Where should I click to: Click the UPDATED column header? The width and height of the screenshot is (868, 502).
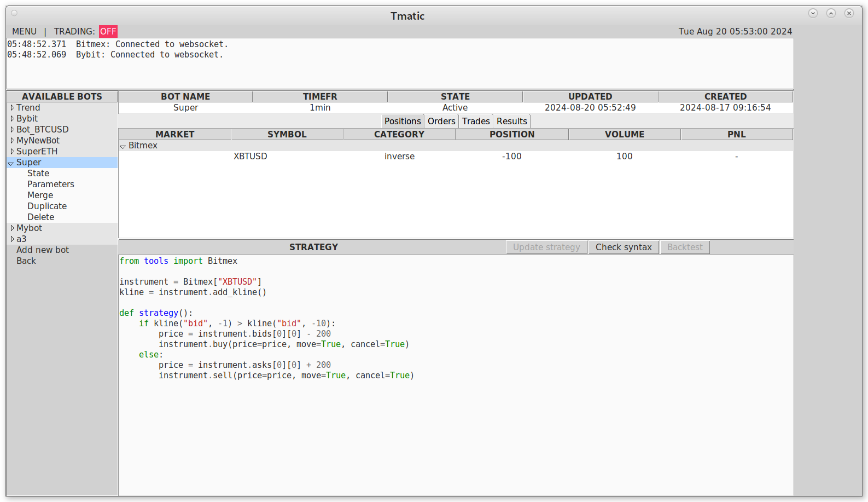[590, 96]
